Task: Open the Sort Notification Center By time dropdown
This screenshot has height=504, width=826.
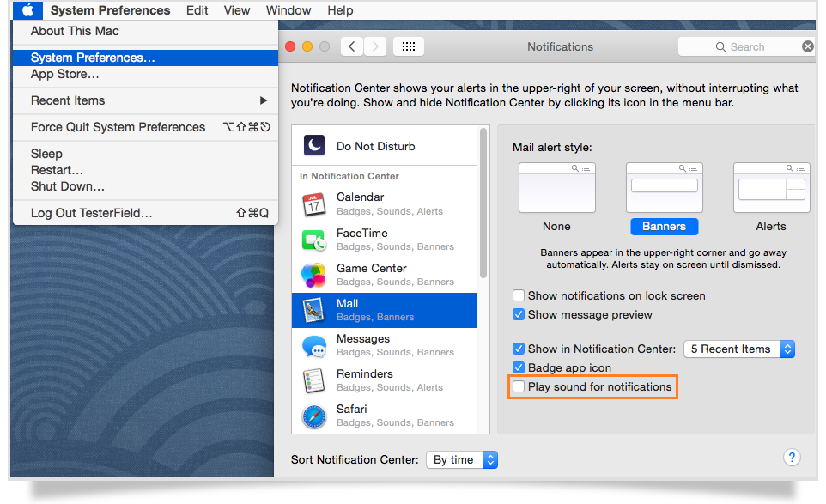Action: [x=462, y=459]
